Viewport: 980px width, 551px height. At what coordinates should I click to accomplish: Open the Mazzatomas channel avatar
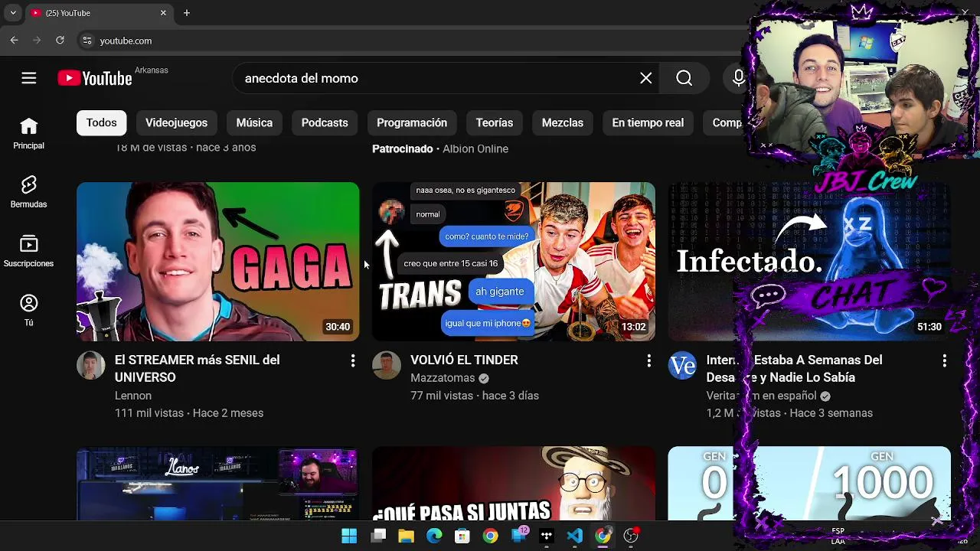(x=386, y=366)
